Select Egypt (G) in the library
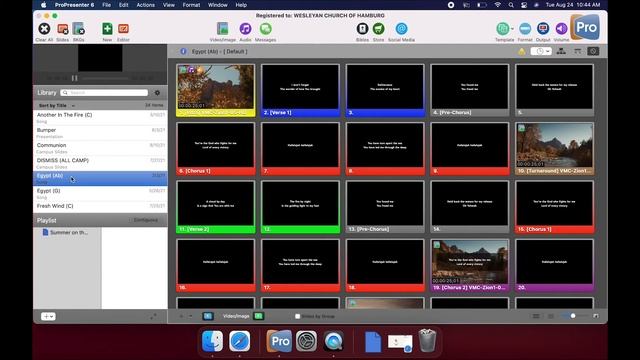This screenshot has height=360, width=640. coord(100,193)
